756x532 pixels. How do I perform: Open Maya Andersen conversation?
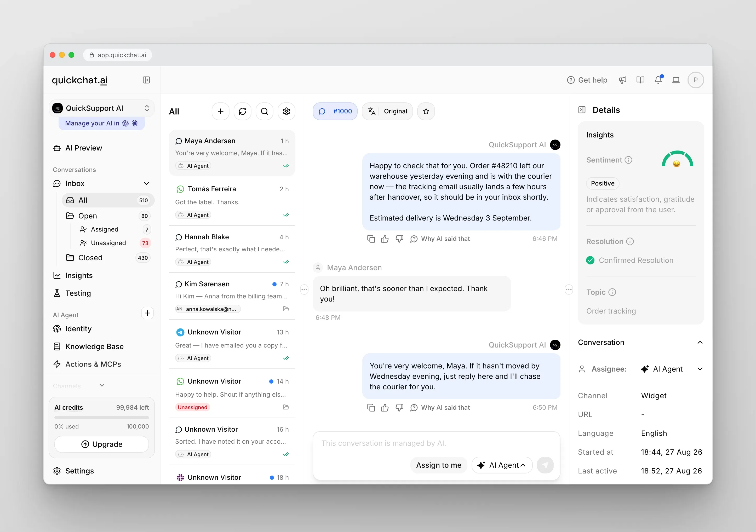pyautogui.click(x=232, y=153)
